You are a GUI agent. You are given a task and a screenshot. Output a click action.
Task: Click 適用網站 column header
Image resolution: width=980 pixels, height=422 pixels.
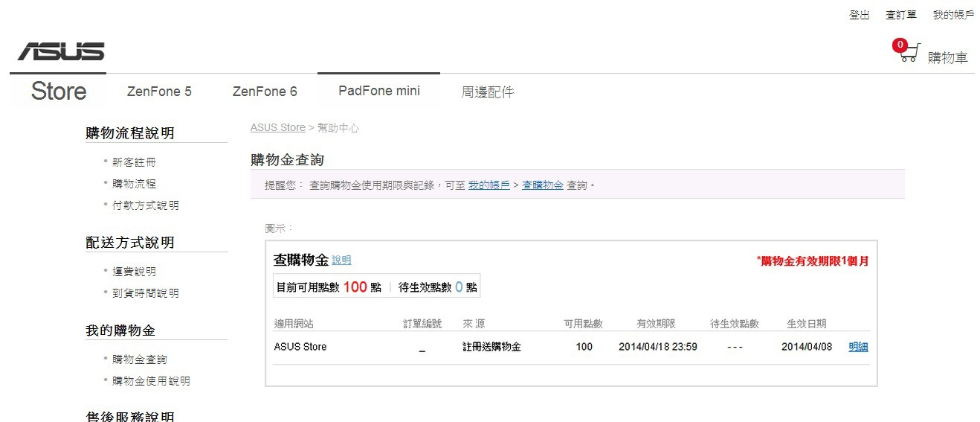coord(294,324)
